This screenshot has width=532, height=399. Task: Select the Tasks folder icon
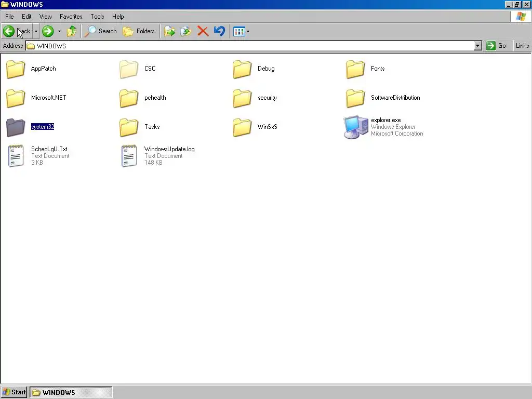point(129,128)
